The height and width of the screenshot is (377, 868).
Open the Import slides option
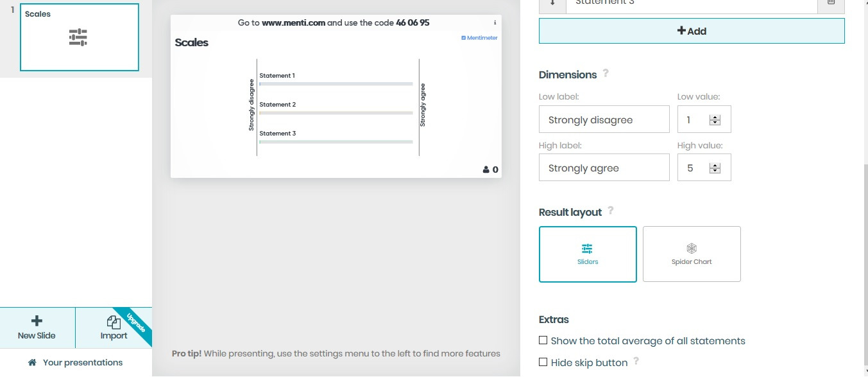point(114,328)
